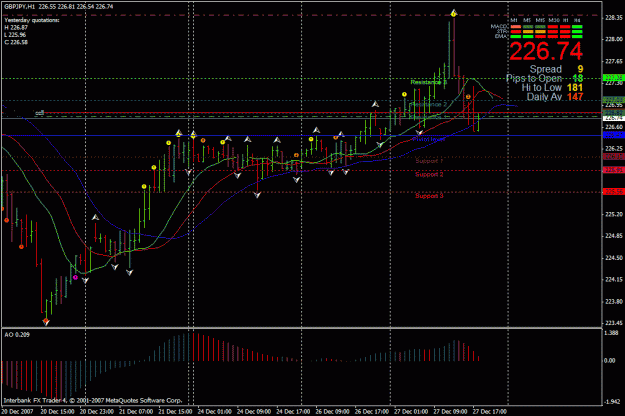Click the Pips to Open label
Image resolution: width=625 pixels, height=416 pixels.
point(534,78)
